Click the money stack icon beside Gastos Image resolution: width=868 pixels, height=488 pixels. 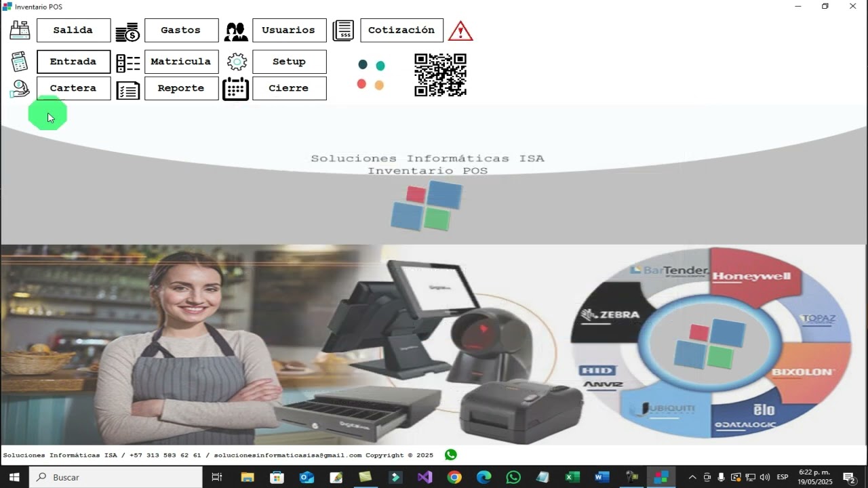coord(127,31)
